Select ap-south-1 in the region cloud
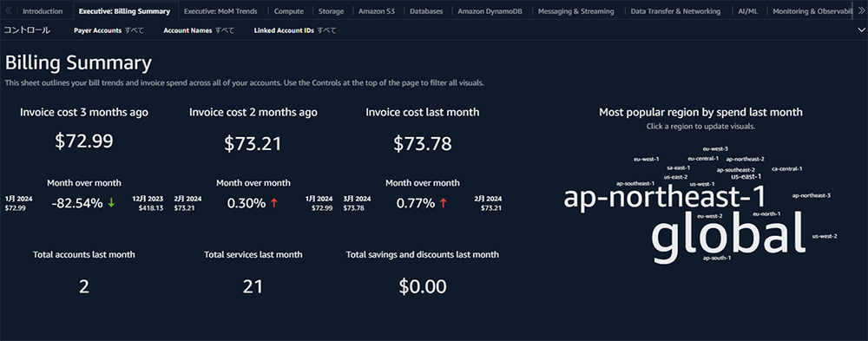The image size is (868, 341). coord(717,258)
